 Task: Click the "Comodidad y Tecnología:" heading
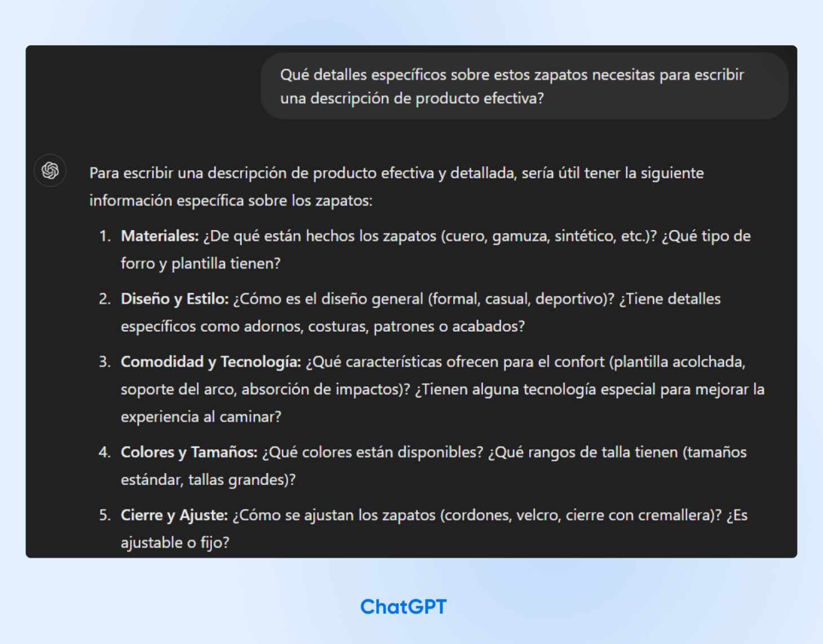tap(210, 361)
